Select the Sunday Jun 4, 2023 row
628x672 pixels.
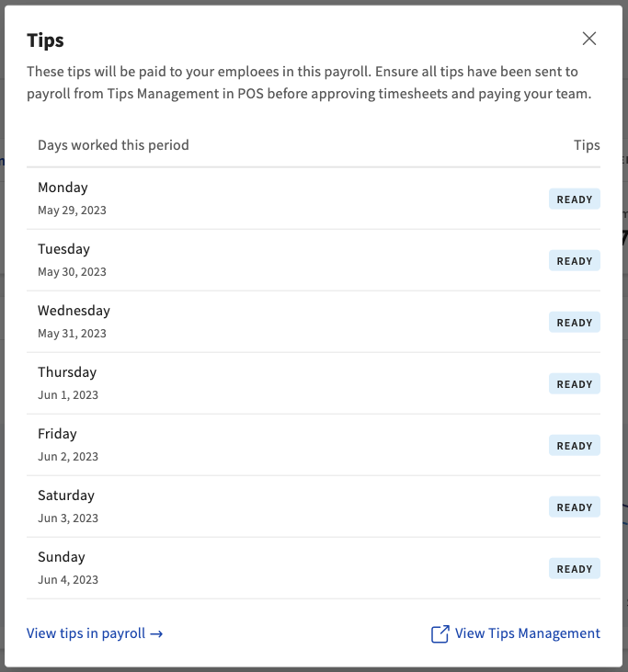coord(276,568)
